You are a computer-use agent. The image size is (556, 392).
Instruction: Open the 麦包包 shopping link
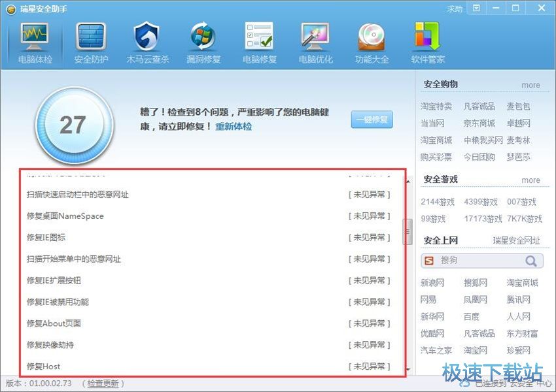pyautogui.click(x=518, y=106)
